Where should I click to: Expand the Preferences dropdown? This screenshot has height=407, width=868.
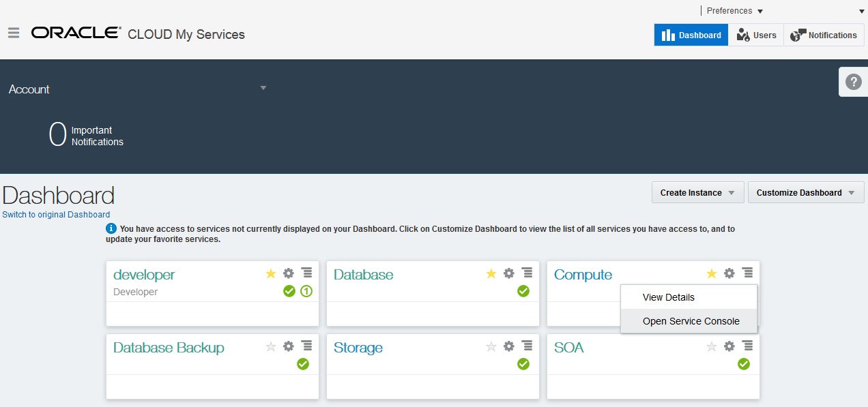[x=734, y=10]
